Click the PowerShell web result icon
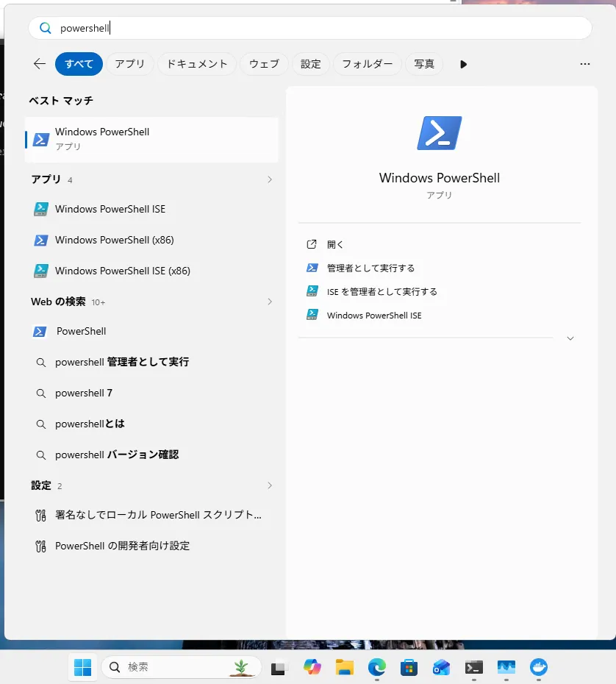 click(40, 332)
